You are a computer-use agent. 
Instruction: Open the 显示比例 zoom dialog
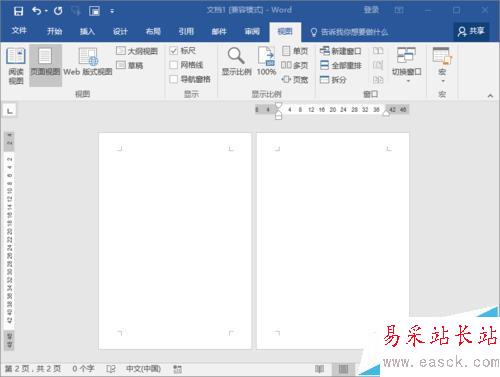[236, 62]
